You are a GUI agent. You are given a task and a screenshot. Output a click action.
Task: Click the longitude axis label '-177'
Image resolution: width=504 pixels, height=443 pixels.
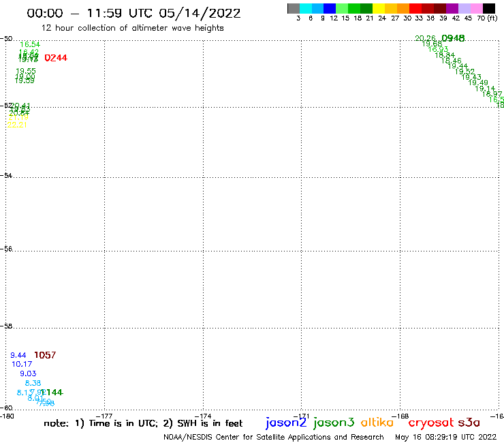click(x=104, y=416)
